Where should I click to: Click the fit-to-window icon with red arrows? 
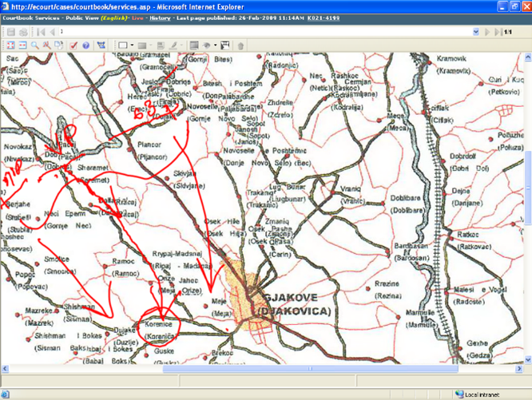(10, 46)
